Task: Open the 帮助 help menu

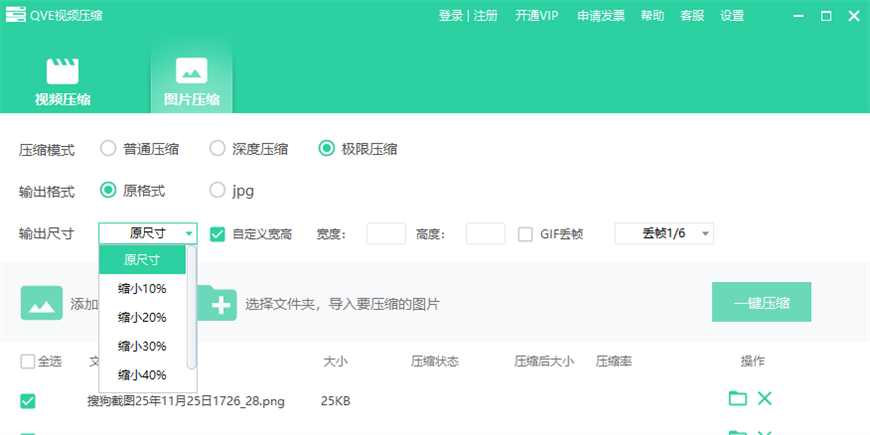Action: point(652,16)
